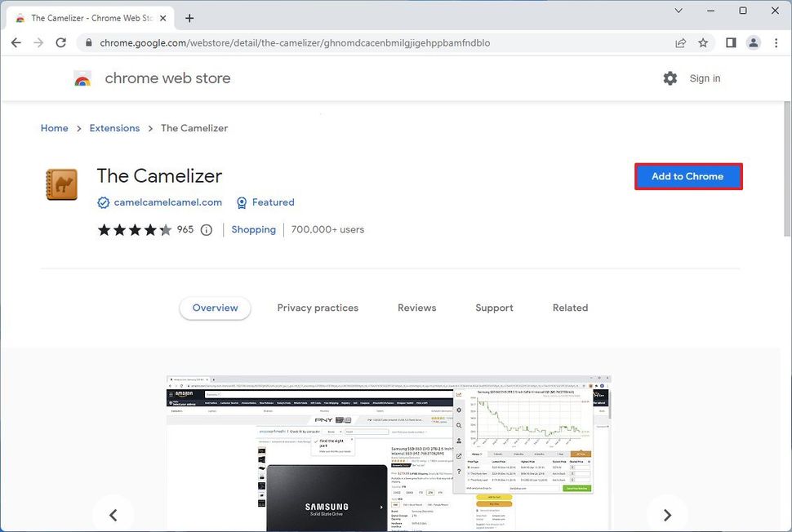Go back with the carousel left arrow

tap(113, 514)
